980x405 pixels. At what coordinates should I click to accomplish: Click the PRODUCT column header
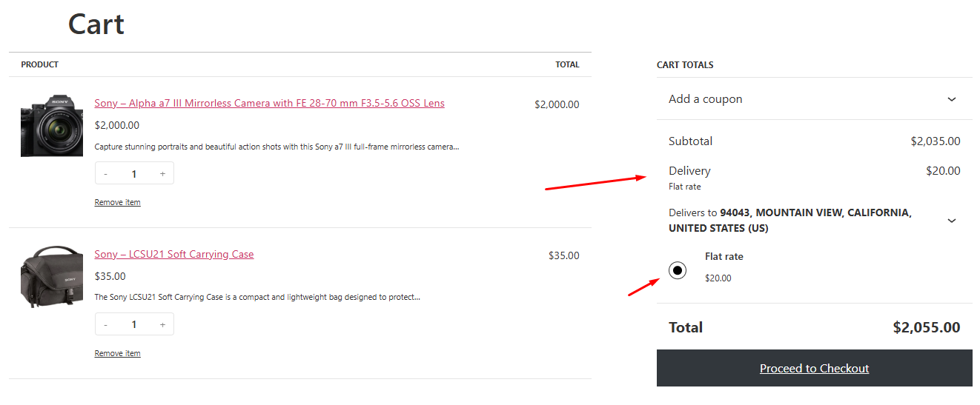coord(40,64)
